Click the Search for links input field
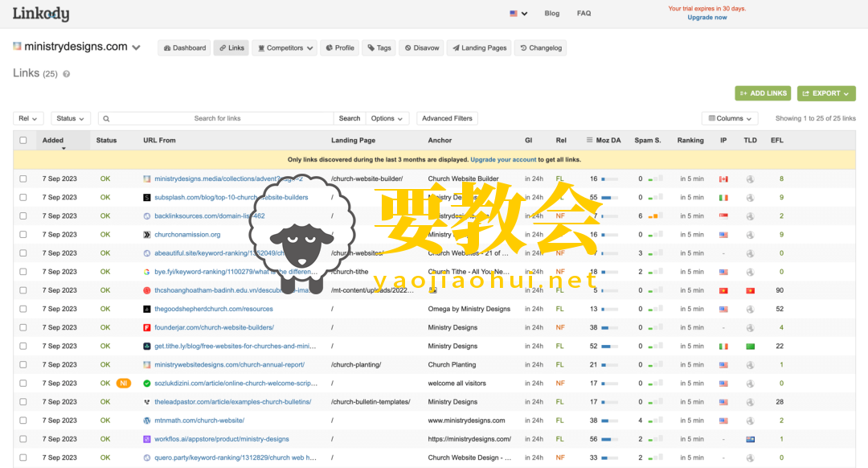The height and width of the screenshot is (468, 868). (x=217, y=118)
